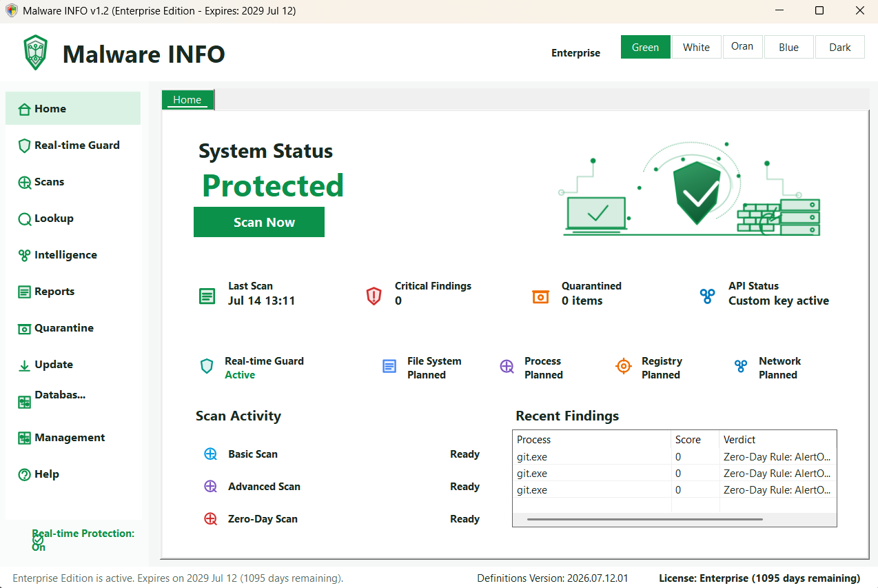The height and width of the screenshot is (588, 878).
Task: Click the Registry module orange target icon
Action: (624, 366)
